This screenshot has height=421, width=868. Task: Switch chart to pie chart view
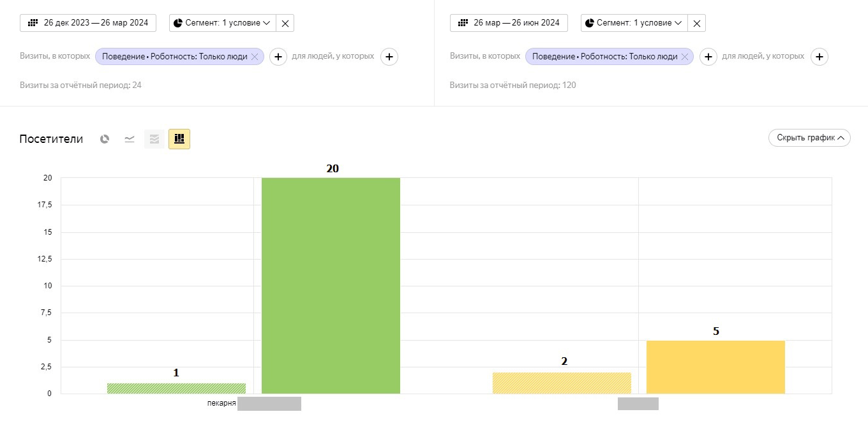105,138
